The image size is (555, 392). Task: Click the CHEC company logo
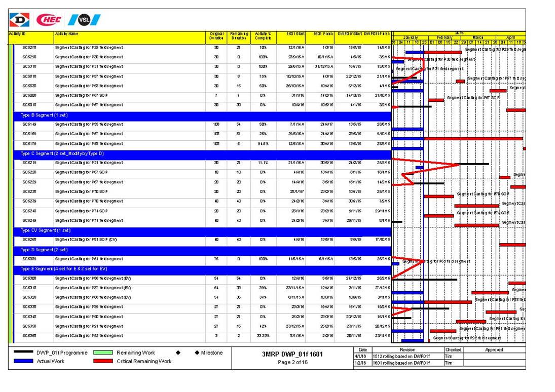[49, 20]
